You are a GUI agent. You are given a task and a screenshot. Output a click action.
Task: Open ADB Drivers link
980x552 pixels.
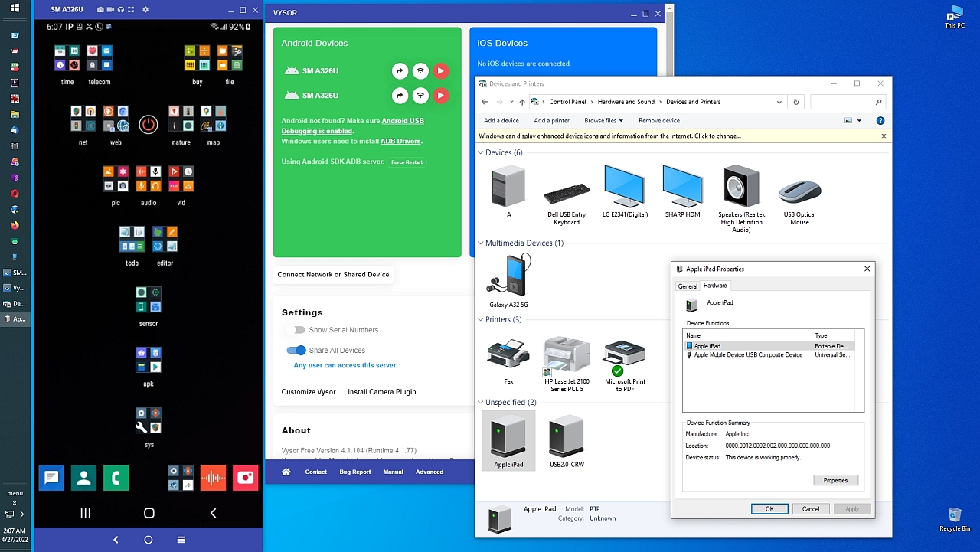tap(400, 142)
